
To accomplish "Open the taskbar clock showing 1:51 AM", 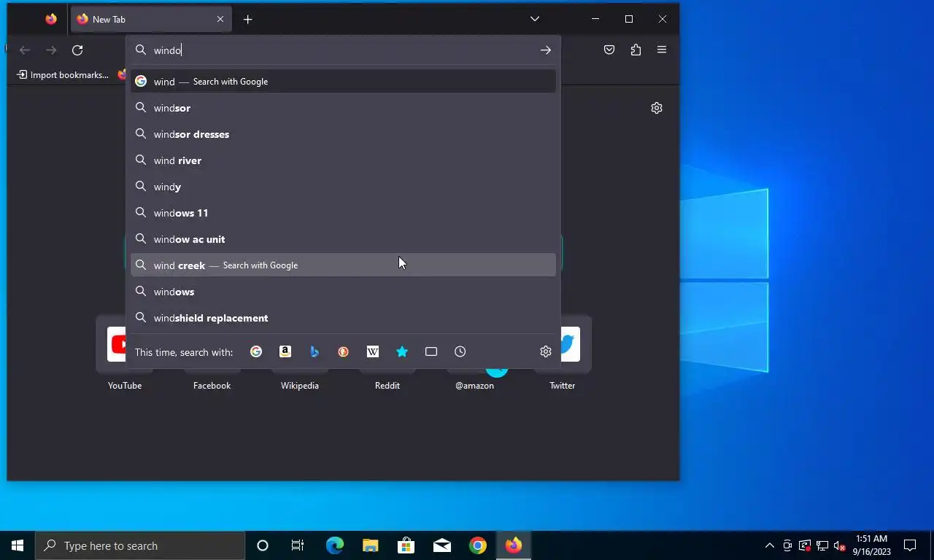I will pos(872,545).
